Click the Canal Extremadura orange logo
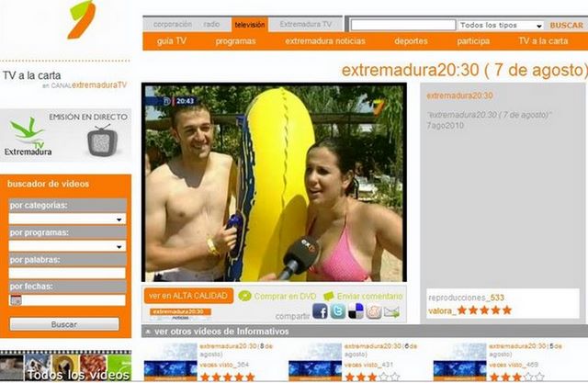 81,19
